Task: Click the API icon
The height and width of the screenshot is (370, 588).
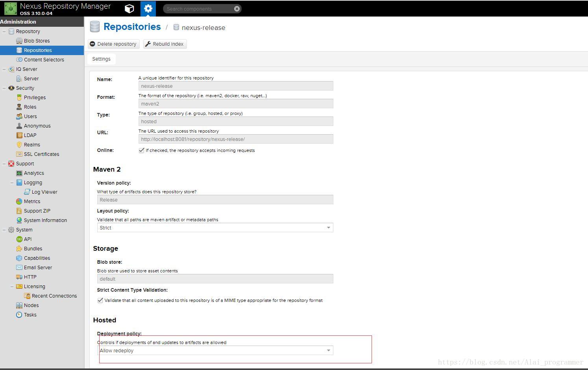Action: 19,239
